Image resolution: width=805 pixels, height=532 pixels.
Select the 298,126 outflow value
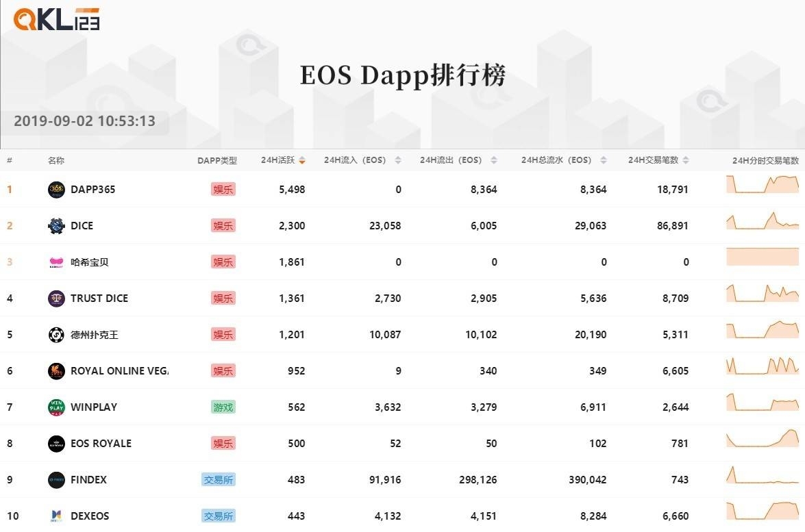point(478,480)
